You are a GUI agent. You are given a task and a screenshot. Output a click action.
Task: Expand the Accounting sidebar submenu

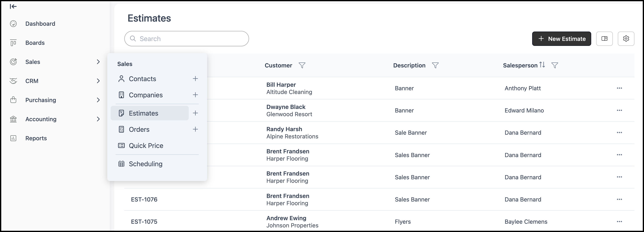pyautogui.click(x=98, y=119)
